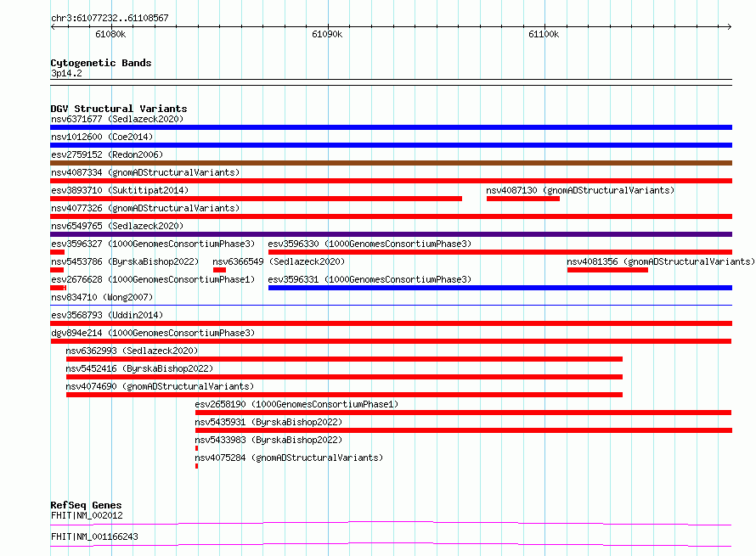The height and width of the screenshot is (556, 756).
Task: Click the red bar under nsv5452416 (ByrskaBishop2022)
Action: click(x=344, y=377)
